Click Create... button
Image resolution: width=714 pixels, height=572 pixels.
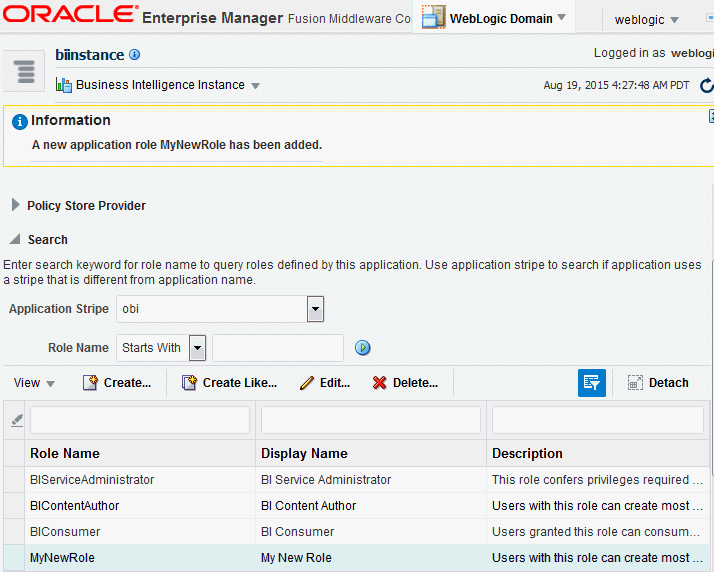(x=117, y=383)
